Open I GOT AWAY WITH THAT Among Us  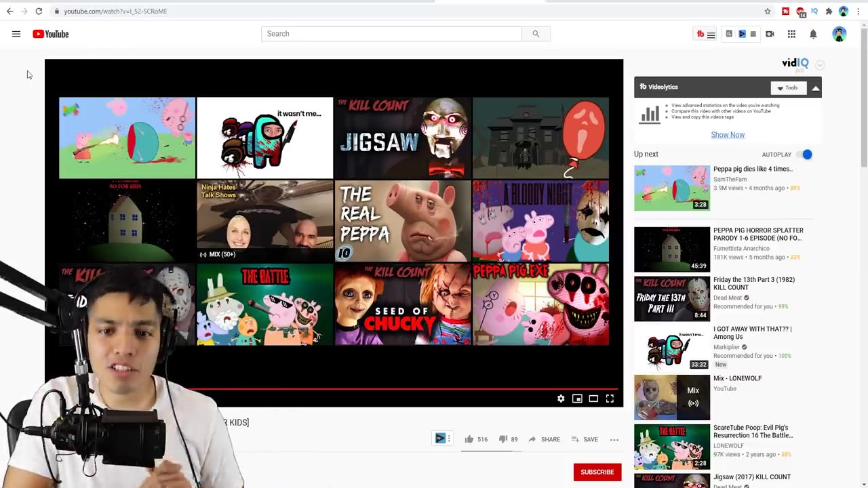[x=753, y=333]
